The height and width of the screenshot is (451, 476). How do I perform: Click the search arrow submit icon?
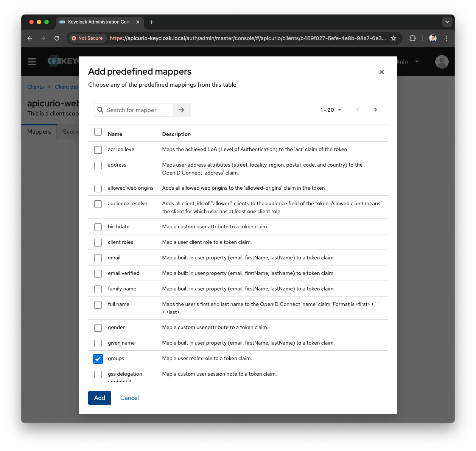(x=182, y=110)
